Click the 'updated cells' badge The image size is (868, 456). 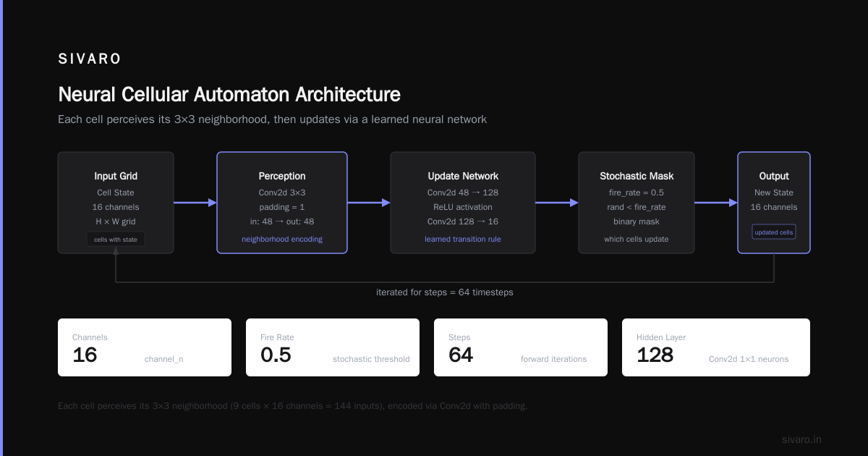(x=774, y=232)
